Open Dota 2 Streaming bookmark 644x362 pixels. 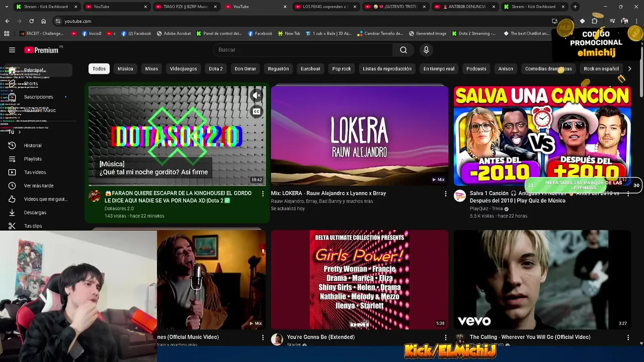click(473, 34)
